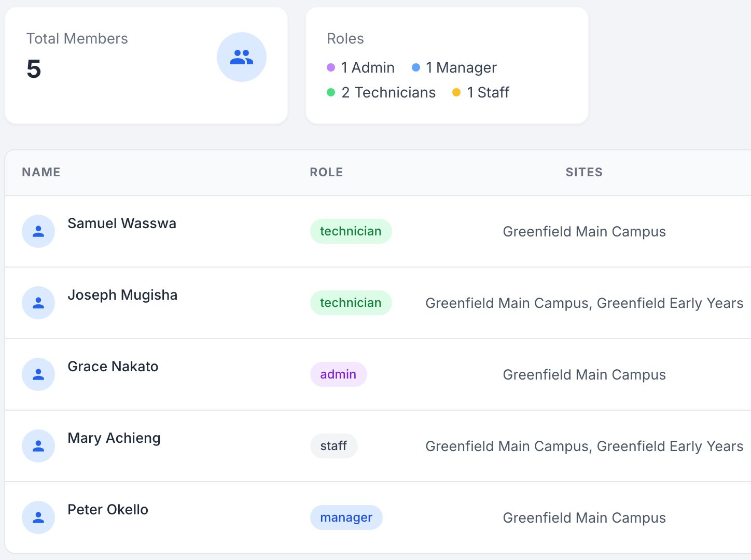Click the 1 Manager role count
Viewport: 751px width, 560px height.
pos(461,67)
